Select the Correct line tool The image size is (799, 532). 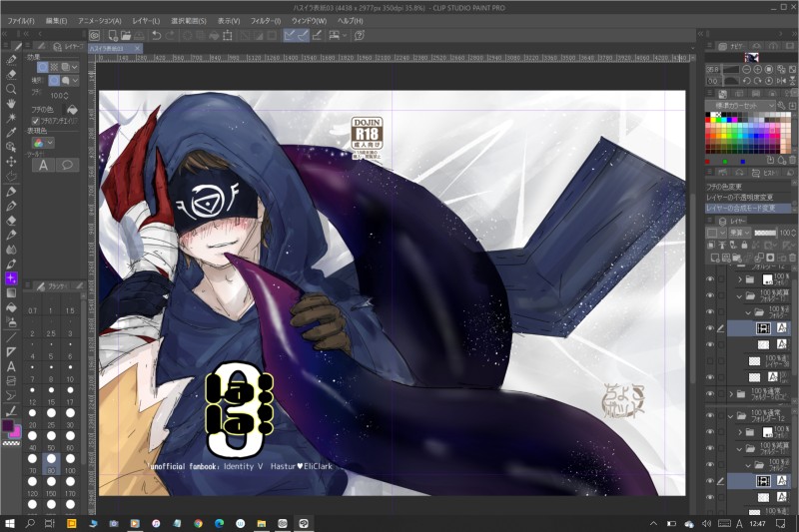coord(11,410)
